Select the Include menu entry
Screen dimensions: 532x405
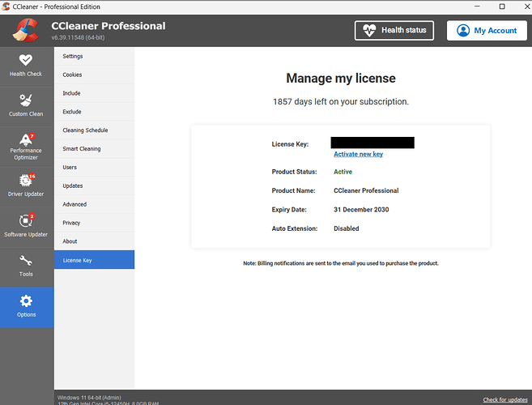coord(71,93)
